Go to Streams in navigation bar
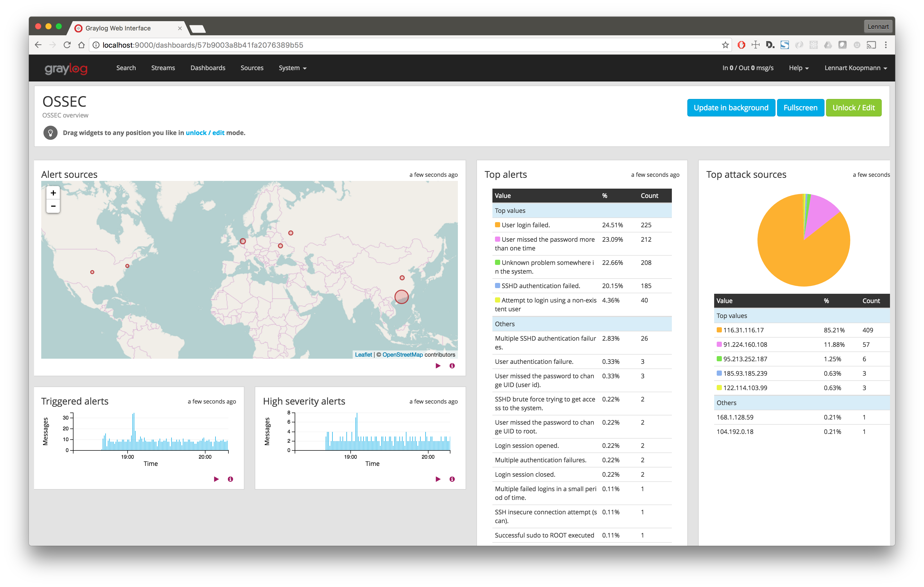Screen dimensions: 924x587 point(163,68)
